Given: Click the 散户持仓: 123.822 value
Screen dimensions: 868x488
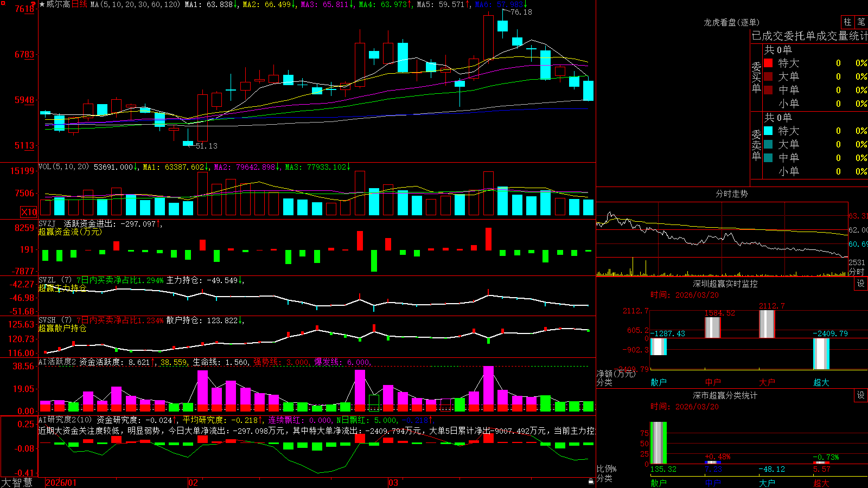Looking at the screenshot, I should pyautogui.click(x=203, y=320).
